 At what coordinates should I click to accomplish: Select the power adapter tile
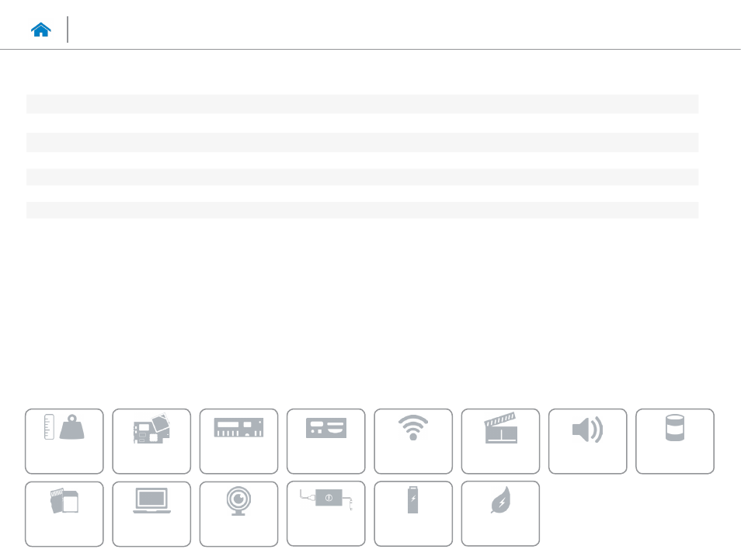click(326, 513)
